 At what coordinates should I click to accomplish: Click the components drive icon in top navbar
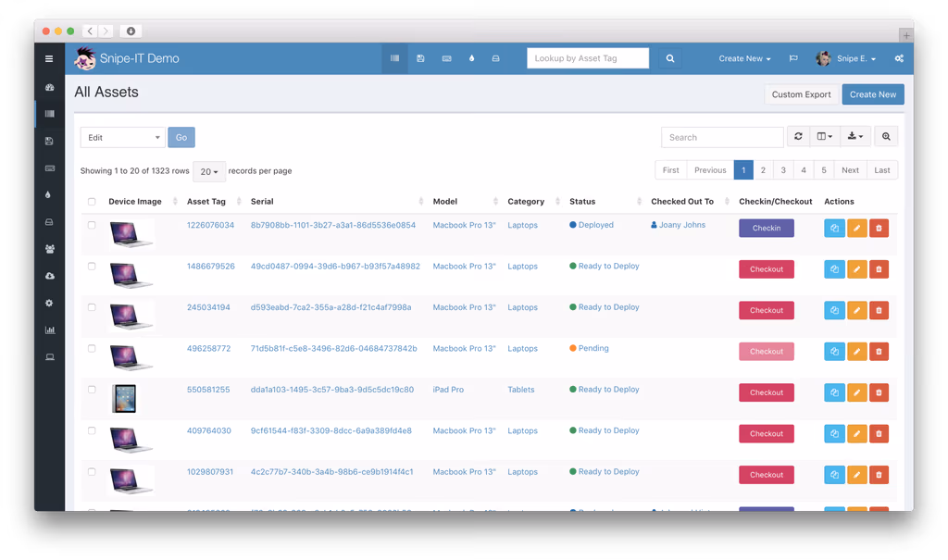tap(496, 58)
